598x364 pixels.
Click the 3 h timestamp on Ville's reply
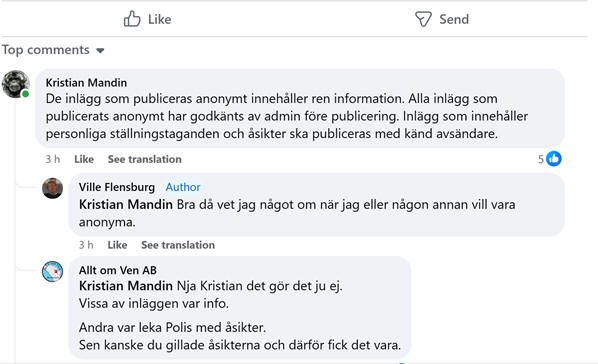point(86,245)
